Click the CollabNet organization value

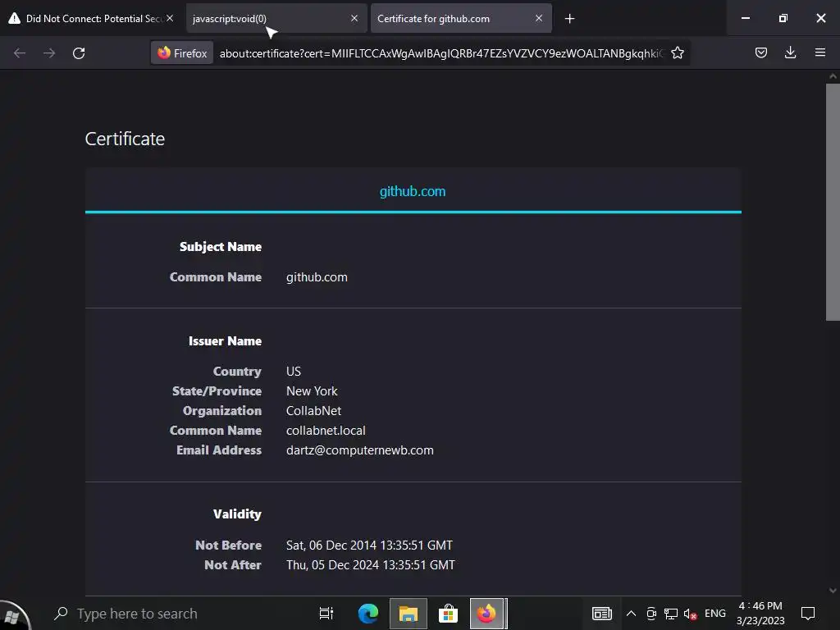point(313,411)
